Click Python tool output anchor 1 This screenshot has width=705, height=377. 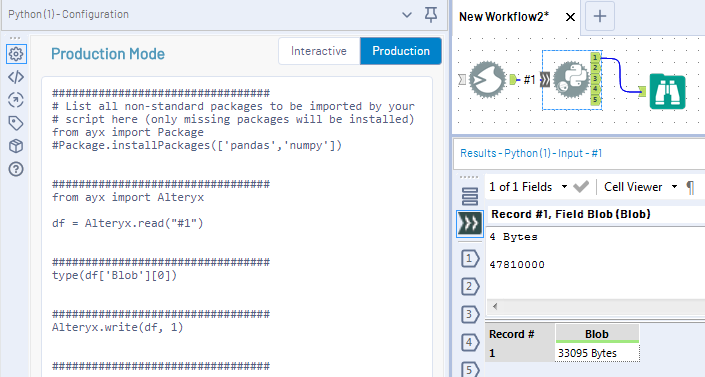[595, 57]
